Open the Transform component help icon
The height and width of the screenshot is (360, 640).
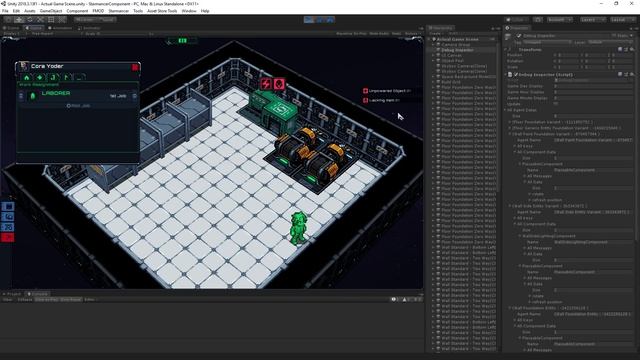(620, 49)
